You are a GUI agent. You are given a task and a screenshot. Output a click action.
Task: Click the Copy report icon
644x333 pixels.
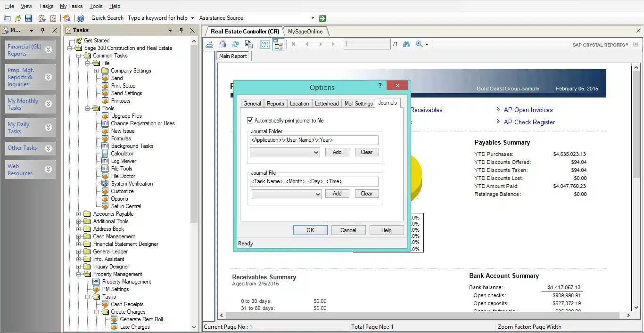point(248,44)
